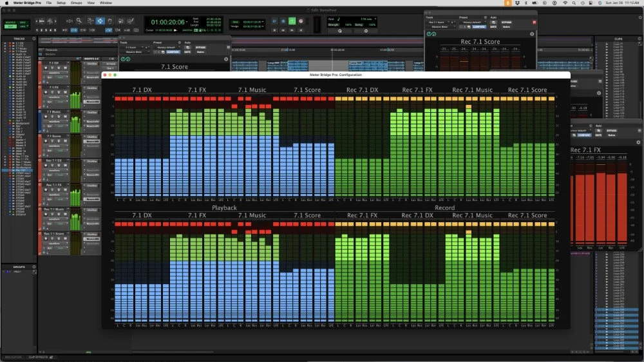
Task: Open the View menu
Action: coord(91,3)
